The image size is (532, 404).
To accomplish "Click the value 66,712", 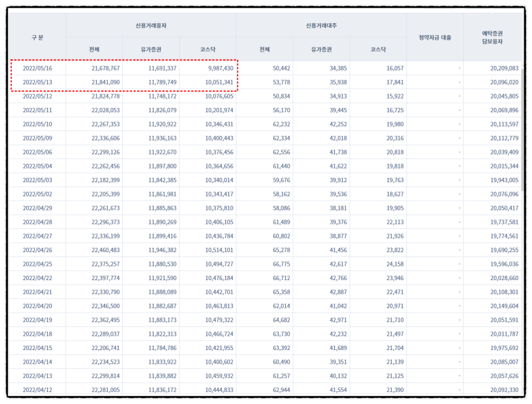I will click(x=281, y=278).
